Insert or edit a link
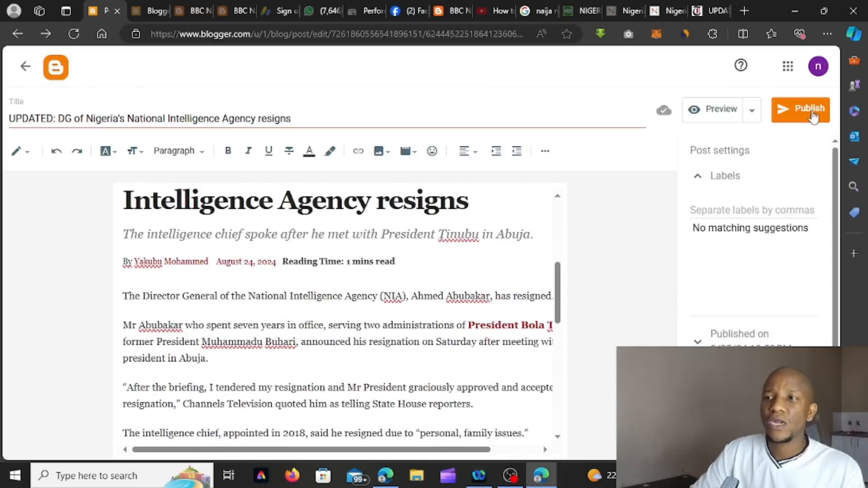The height and width of the screenshot is (488, 868). click(x=358, y=151)
